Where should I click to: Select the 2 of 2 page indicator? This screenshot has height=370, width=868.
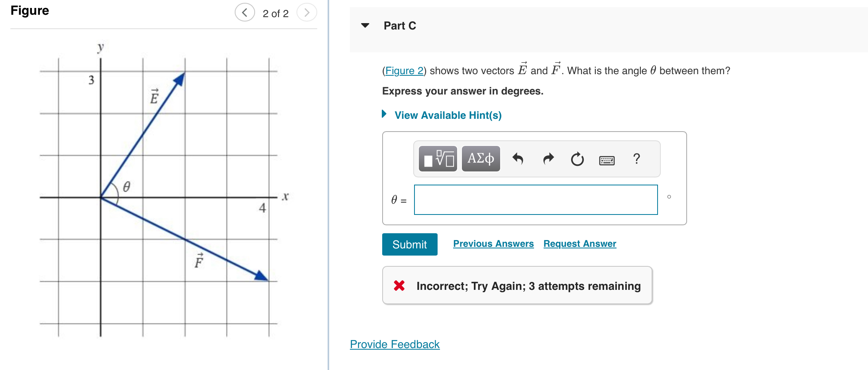tap(275, 13)
